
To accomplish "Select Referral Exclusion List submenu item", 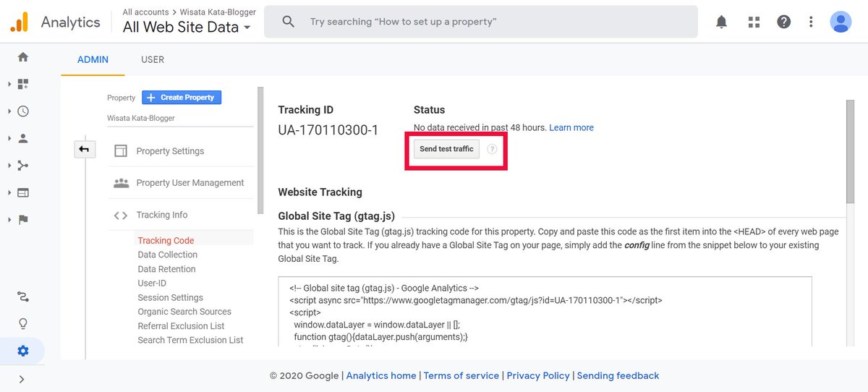I will (x=181, y=326).
